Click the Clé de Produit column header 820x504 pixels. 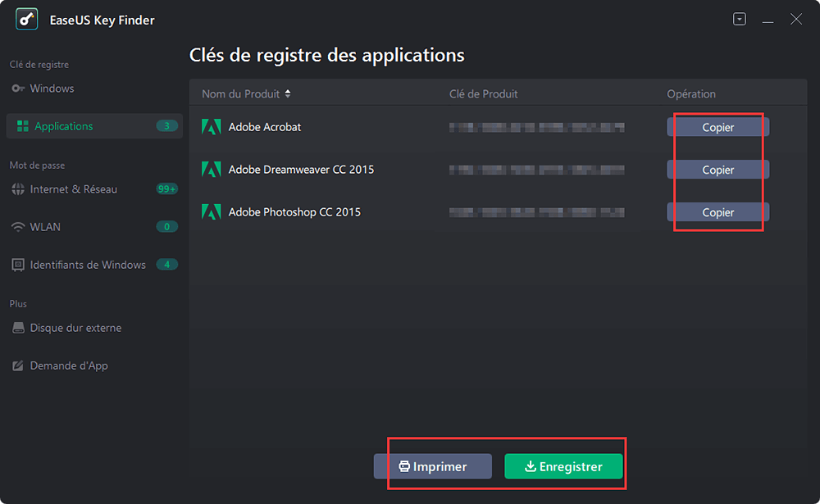[x=483, y=94]
